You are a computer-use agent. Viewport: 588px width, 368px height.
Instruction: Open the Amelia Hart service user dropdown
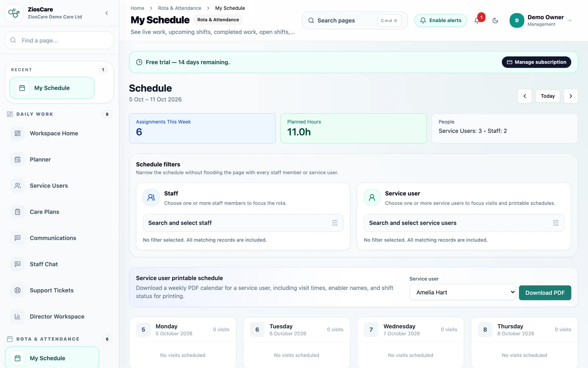coord(462,292)
